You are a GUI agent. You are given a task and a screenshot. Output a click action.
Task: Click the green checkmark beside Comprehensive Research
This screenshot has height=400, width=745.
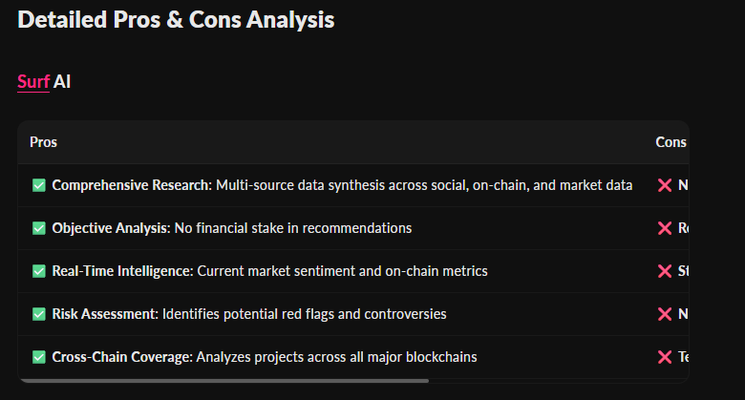[39, 185]
